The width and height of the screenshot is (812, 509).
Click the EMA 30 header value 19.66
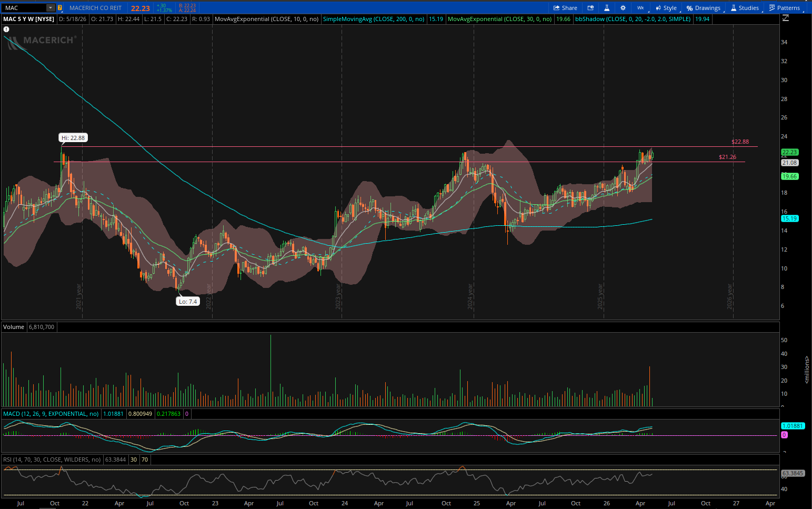point(563,19)
